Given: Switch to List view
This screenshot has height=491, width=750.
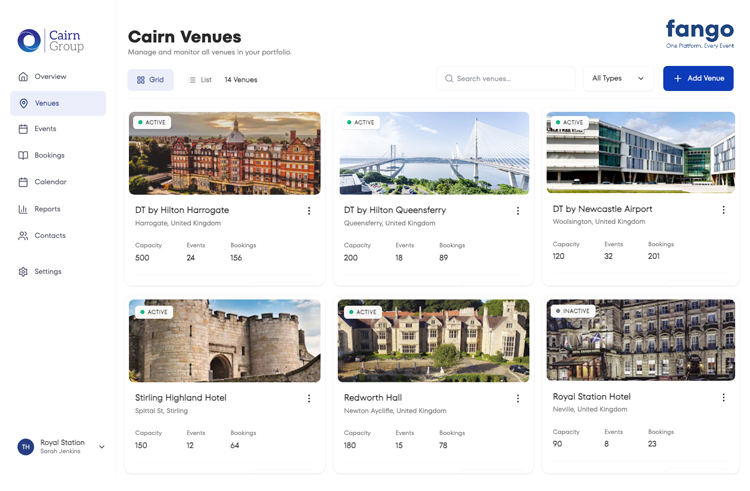Looking at the screenshot, I should pyautogui.click(x=200, y=80).
